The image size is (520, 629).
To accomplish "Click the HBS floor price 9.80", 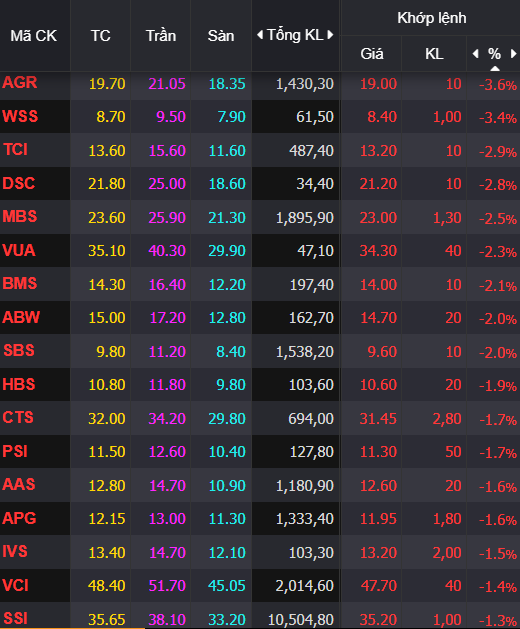I will click(x=231, y=385).
